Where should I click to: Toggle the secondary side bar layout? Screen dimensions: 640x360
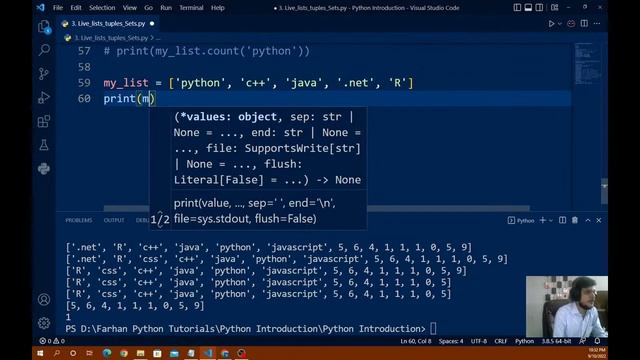pyautogui.click(x=539, y=7)
